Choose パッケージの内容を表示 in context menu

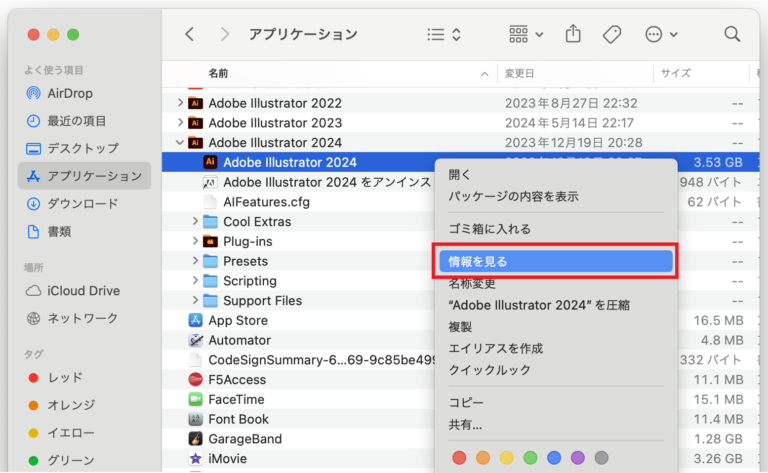click(x=556, y=196)
